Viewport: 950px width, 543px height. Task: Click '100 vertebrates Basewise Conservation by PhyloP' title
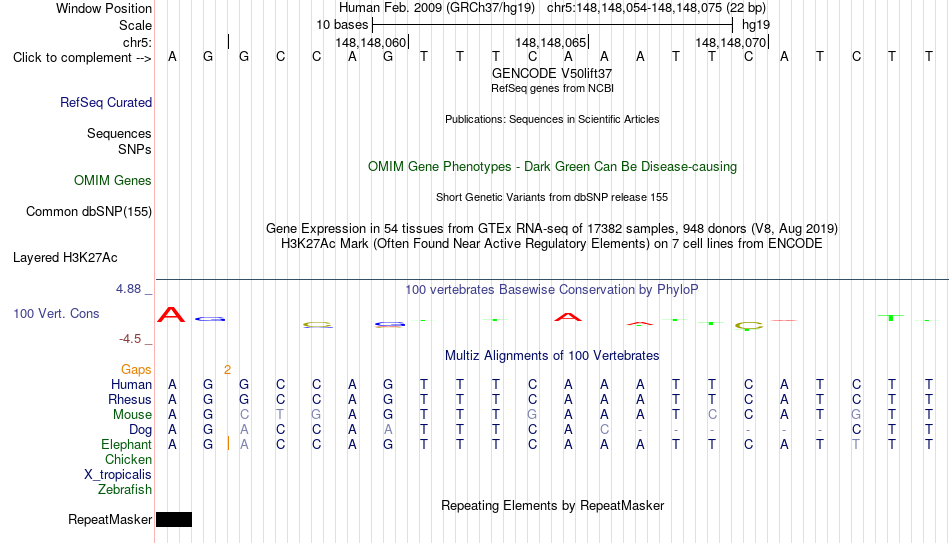552,290
